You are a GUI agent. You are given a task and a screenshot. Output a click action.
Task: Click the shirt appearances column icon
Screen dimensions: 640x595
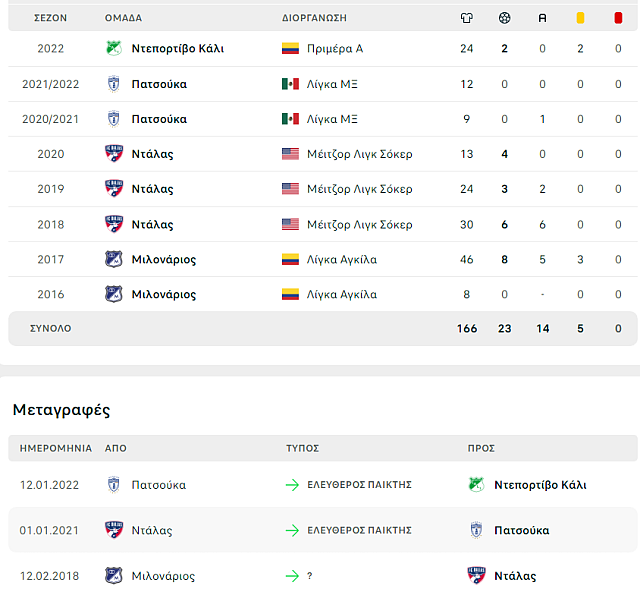[467, 18]
